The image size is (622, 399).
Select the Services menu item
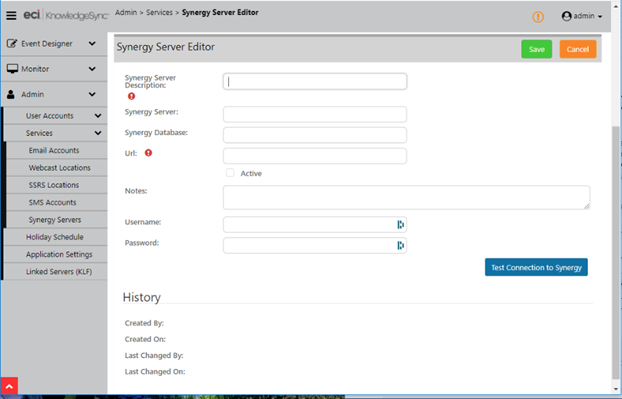39,133
